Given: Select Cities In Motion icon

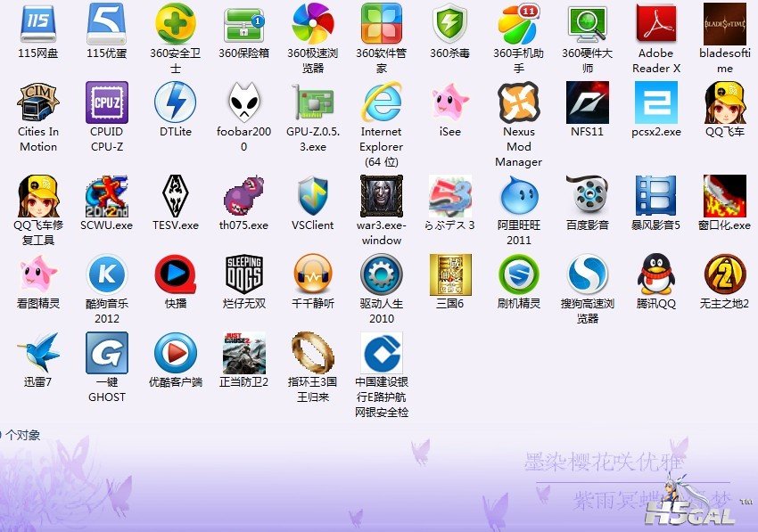Looking at the screenshot, I should [38, 102].
